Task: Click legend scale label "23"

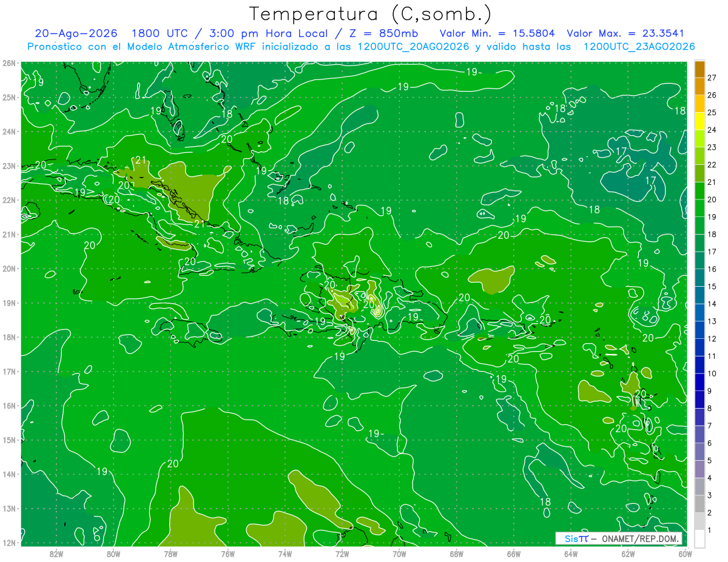Action: tap(712, 147)
